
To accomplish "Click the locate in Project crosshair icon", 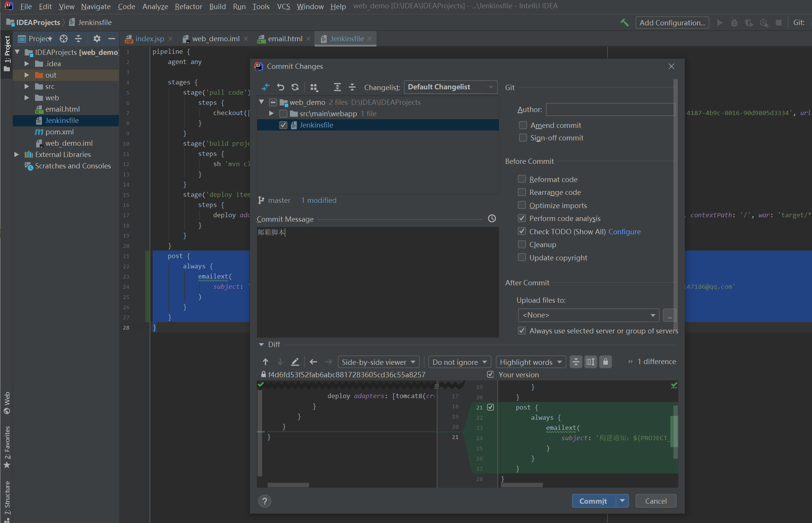I will tap(64, 39).
